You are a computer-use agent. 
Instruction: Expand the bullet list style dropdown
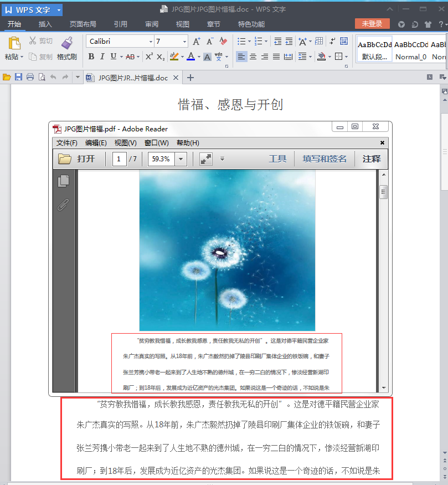pos(249,41)
